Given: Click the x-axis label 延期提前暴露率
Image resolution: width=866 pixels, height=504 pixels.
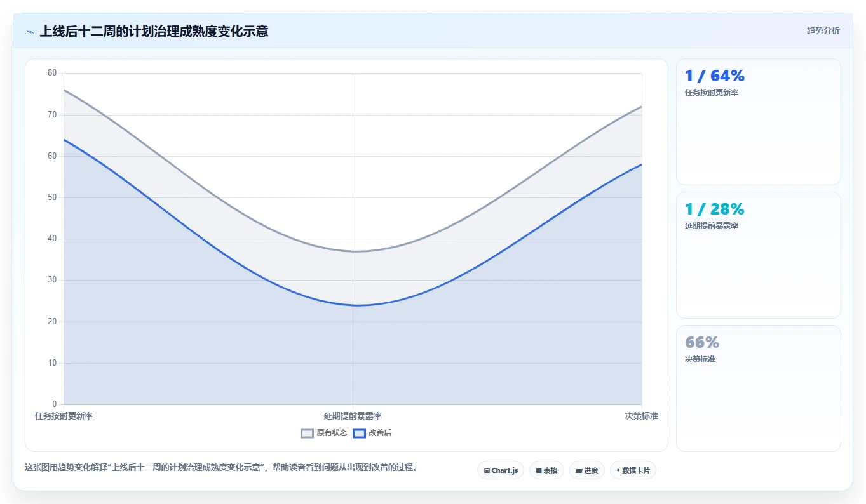Looking at the screenshot, I should (353, 416).
